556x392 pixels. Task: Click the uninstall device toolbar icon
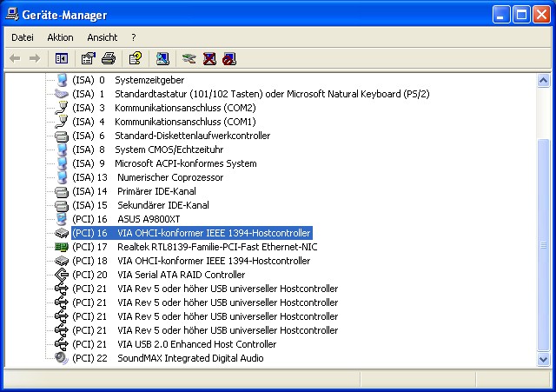(x=209, y=58)
